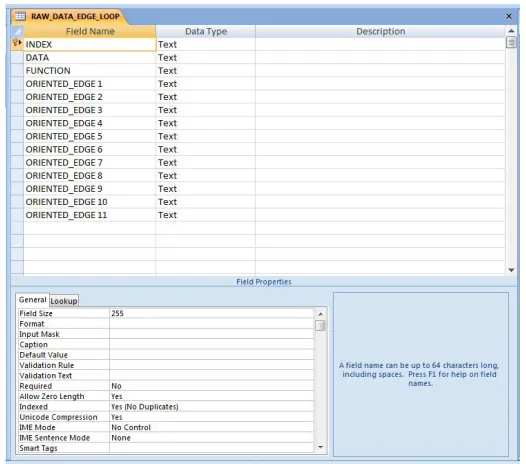This screenshot has height=464, width=526.
Task: Click the Format property field
Action: (x=212, y=324)
